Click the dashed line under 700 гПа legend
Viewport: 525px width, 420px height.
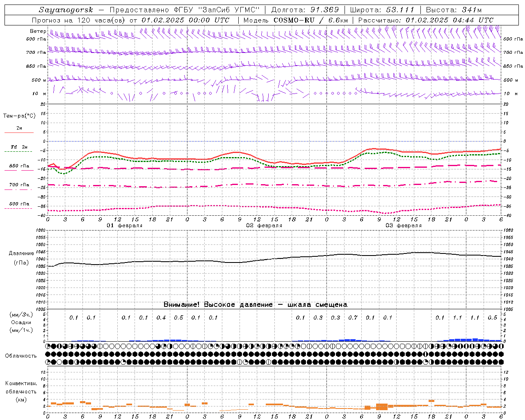pyautogui.click(x=18, y=189)
